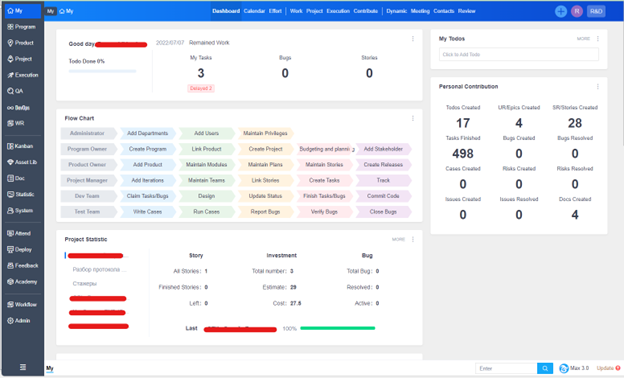624x378 pixels.
Task: Click Tasks Finished value 498
Action: point(463,154)
